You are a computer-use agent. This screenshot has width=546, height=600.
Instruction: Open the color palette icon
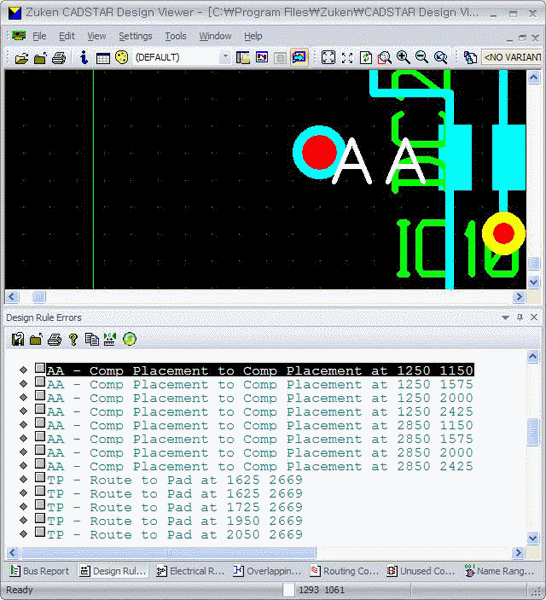coord(122,58)
